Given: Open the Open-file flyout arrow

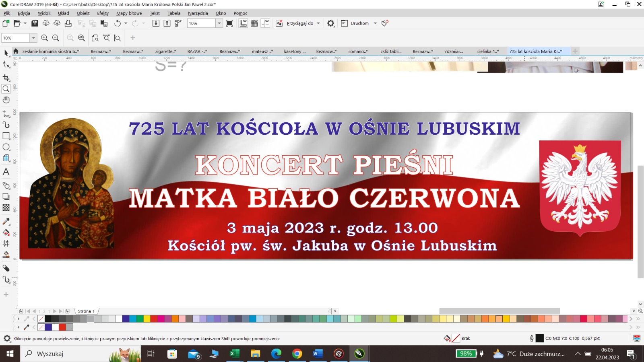Looking at the screenshot, I should [x=25, y=23].
